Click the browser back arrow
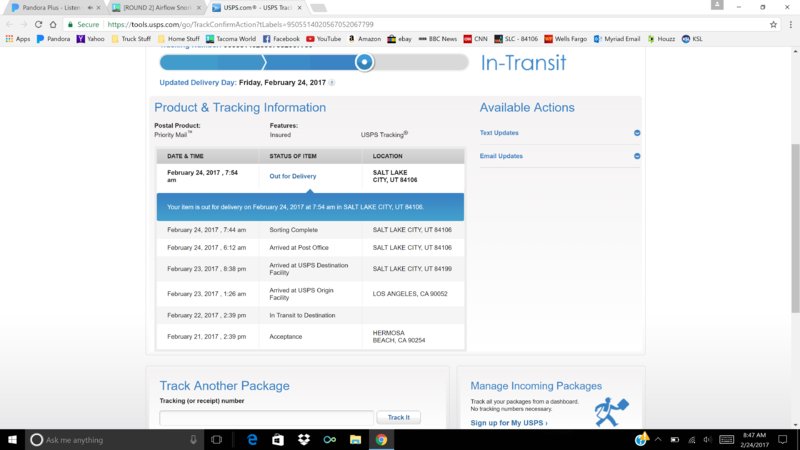 coord(9,24)
